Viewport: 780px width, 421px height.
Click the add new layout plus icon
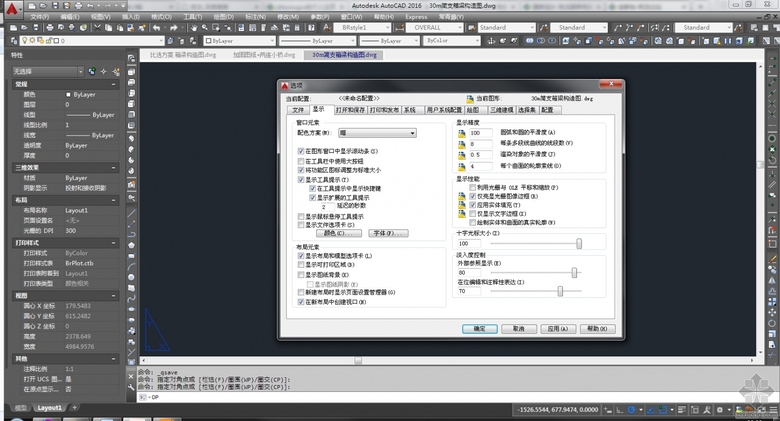[x=74, y=408]
